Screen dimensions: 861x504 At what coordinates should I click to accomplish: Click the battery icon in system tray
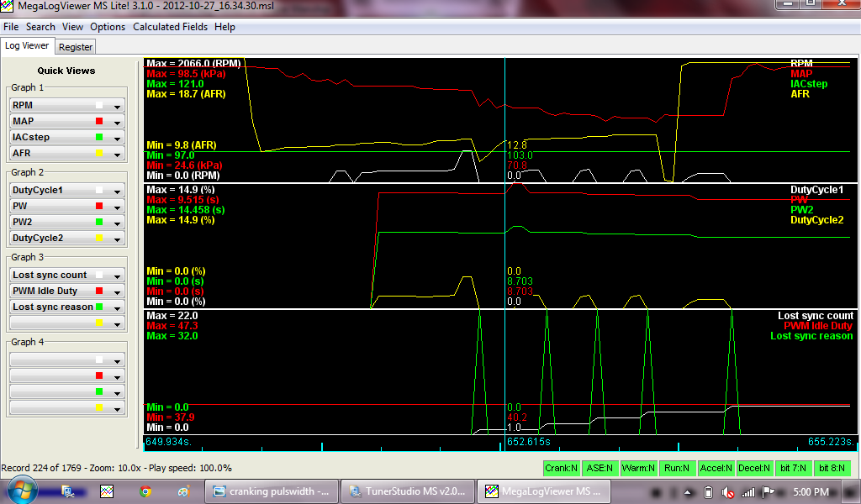708,491
